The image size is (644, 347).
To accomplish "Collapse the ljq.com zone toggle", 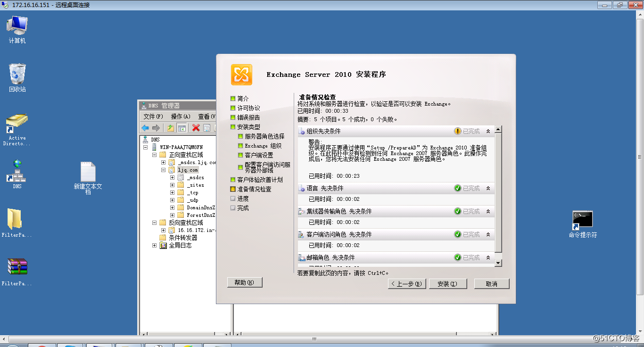I will tap(163, 170).
